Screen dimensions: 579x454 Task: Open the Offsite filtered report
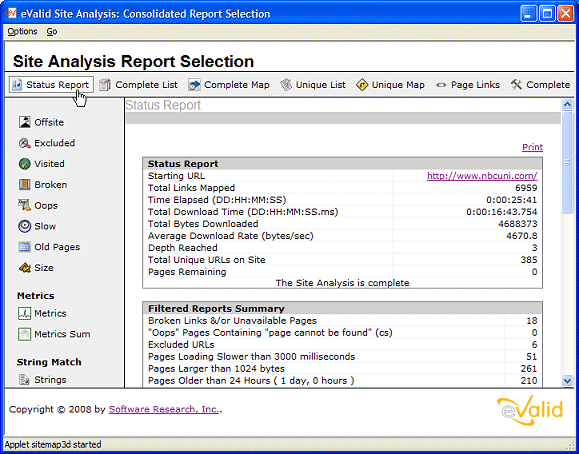pos(49,122)
